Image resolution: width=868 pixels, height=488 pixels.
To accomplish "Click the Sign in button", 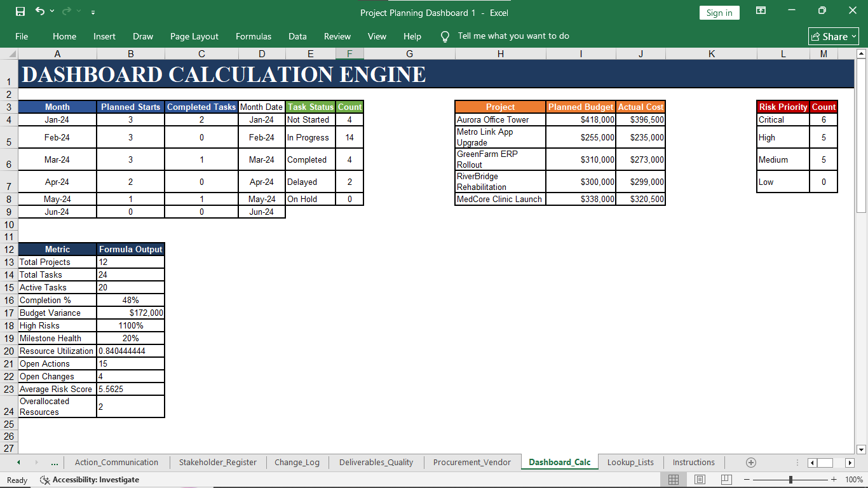I will (x=719, y=13).
